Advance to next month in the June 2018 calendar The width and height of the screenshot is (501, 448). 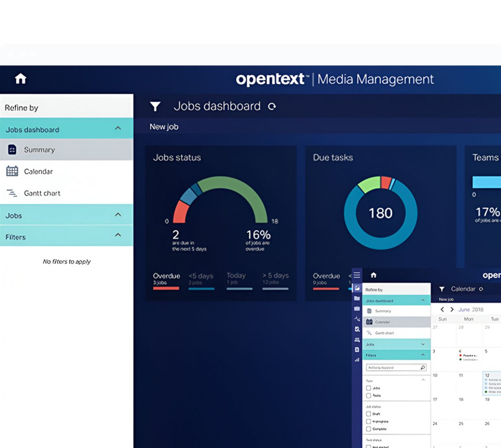pos(452,310)
